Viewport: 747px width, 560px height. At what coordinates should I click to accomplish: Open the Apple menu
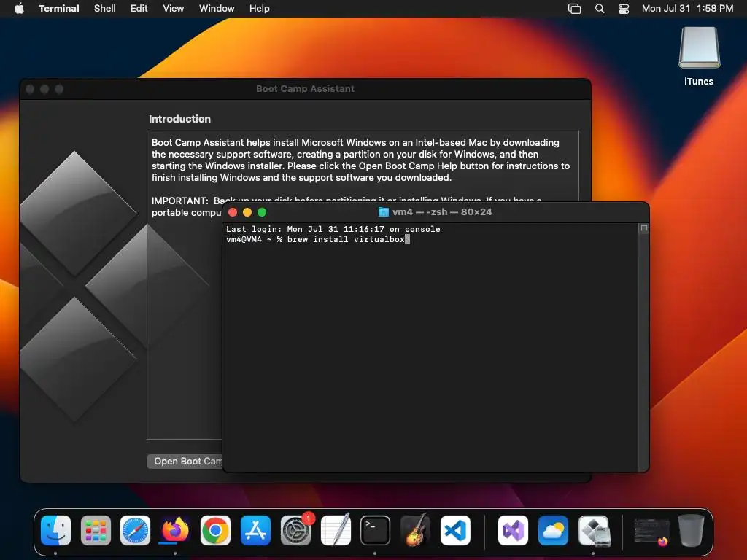pyautogui.click(x=19, y=9)
